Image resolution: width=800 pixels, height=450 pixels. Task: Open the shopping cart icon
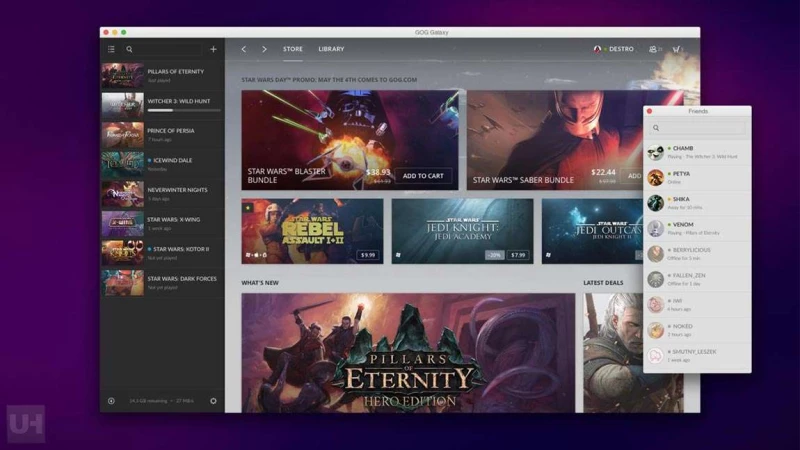click(677, 49)
